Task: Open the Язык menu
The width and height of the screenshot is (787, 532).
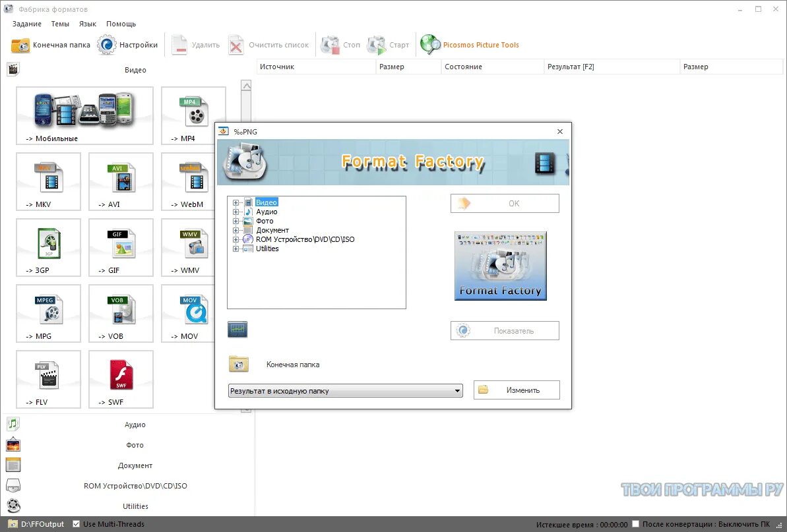Action: 87,24
